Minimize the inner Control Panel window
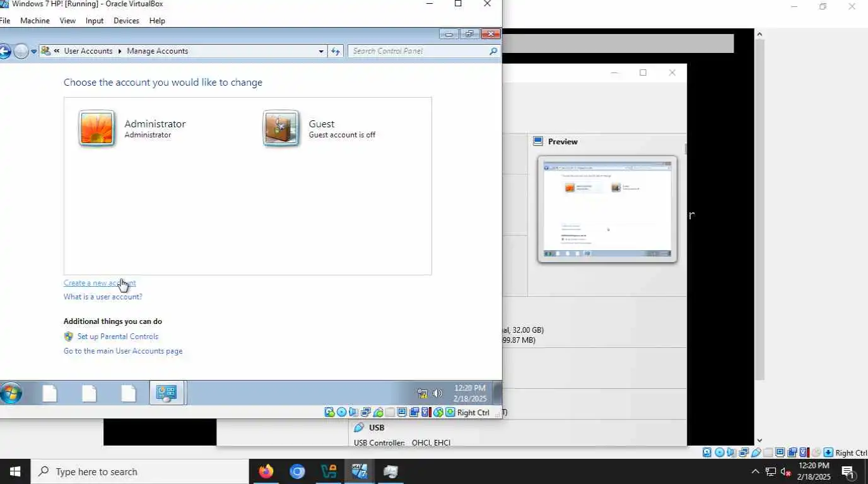The width and height of the screenshot is (868, 484). point(449,34)
